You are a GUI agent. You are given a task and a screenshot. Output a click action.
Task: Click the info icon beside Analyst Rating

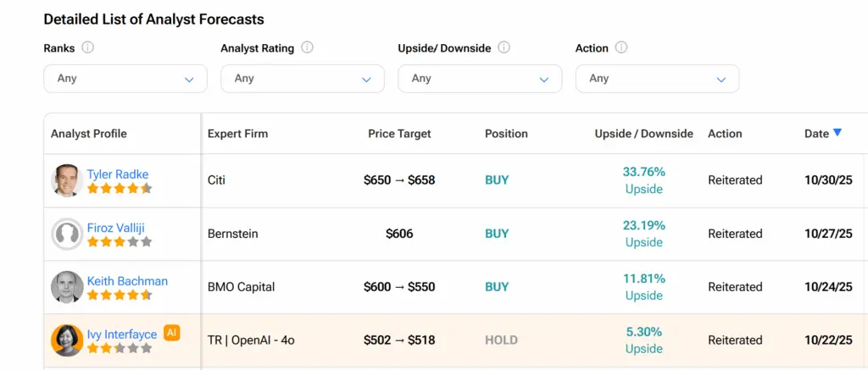307,47
